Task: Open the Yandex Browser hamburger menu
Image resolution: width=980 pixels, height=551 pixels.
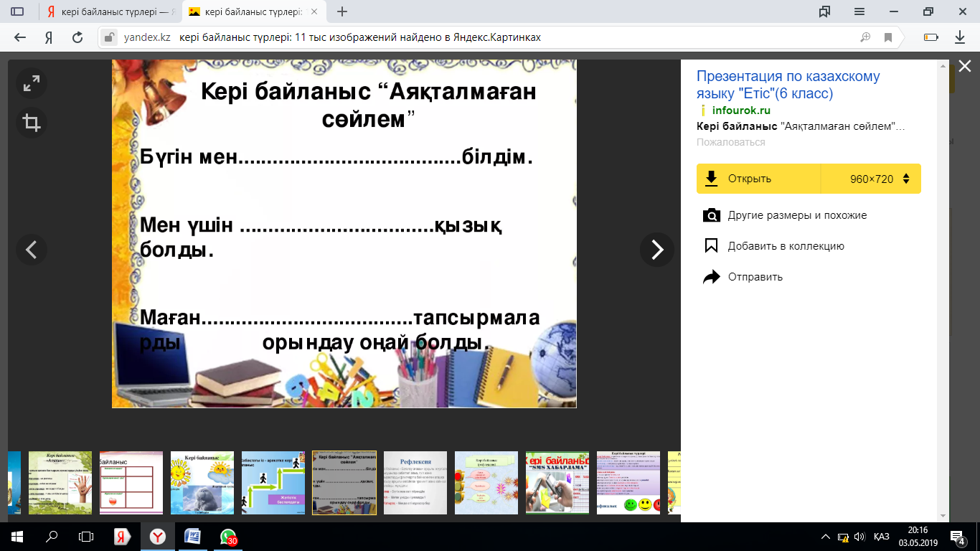Action: tap(859, 11)
